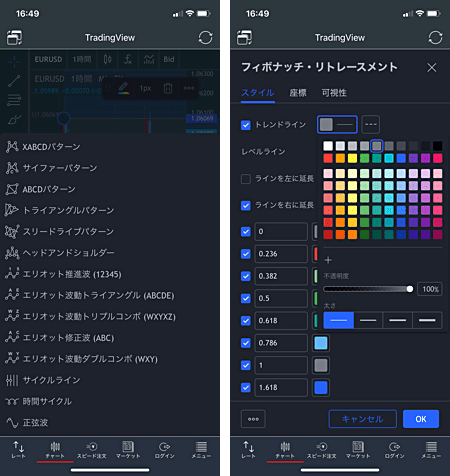Open Chart (チャート) in right bottom bar
The image size is (450, 476).
[285, 450]
